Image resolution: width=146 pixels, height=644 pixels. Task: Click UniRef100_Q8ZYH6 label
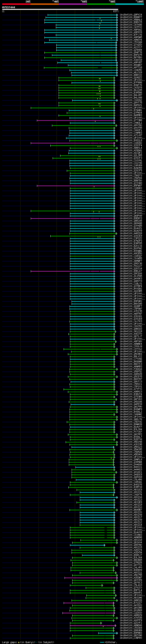click(131, 636)
